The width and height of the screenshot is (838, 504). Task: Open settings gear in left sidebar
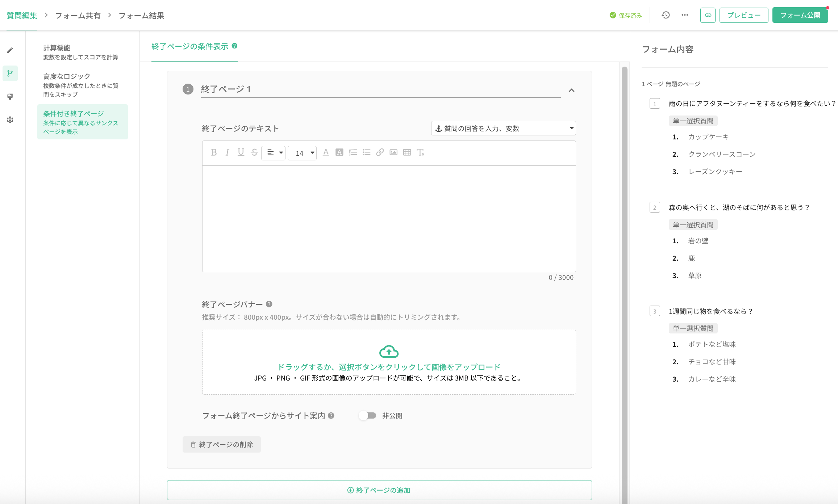(10, 120)
